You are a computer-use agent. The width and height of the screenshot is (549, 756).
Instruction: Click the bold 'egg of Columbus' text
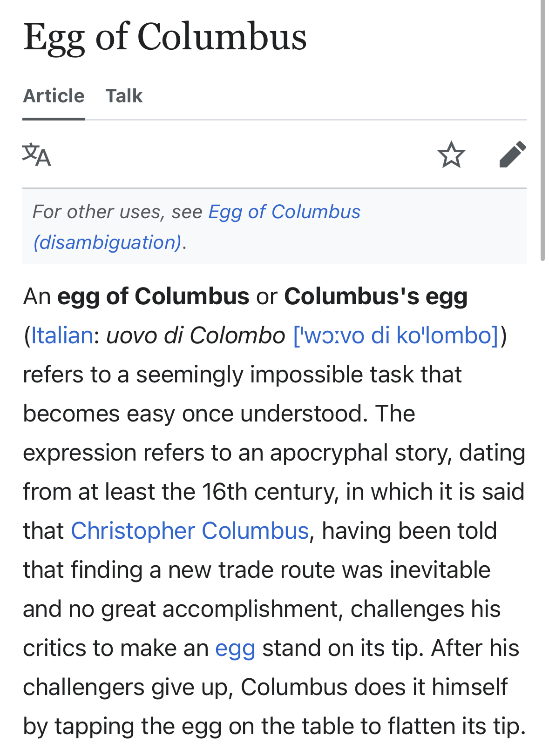click(x=153, y=296)
